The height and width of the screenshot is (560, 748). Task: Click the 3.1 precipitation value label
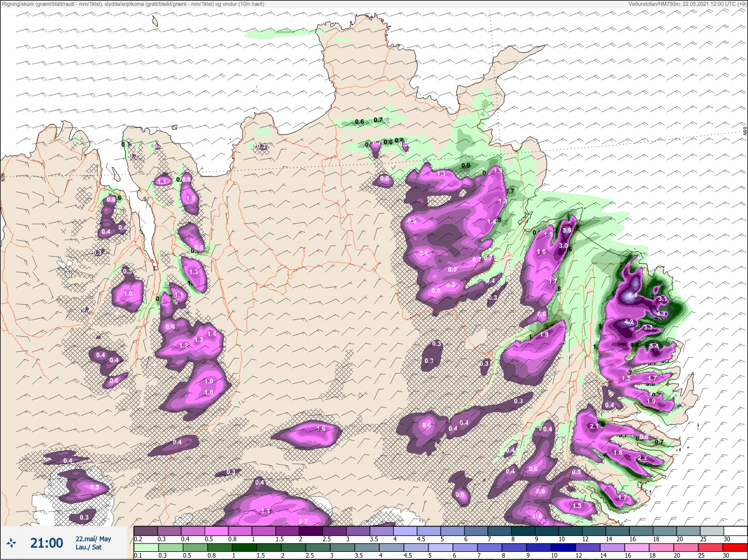pyautogui.click(x=663, y=299)
